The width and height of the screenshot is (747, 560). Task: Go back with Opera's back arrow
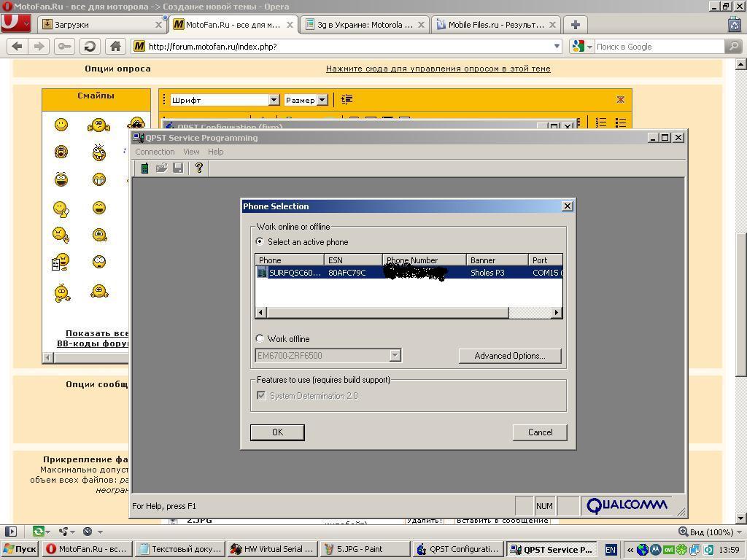point(18,46)
